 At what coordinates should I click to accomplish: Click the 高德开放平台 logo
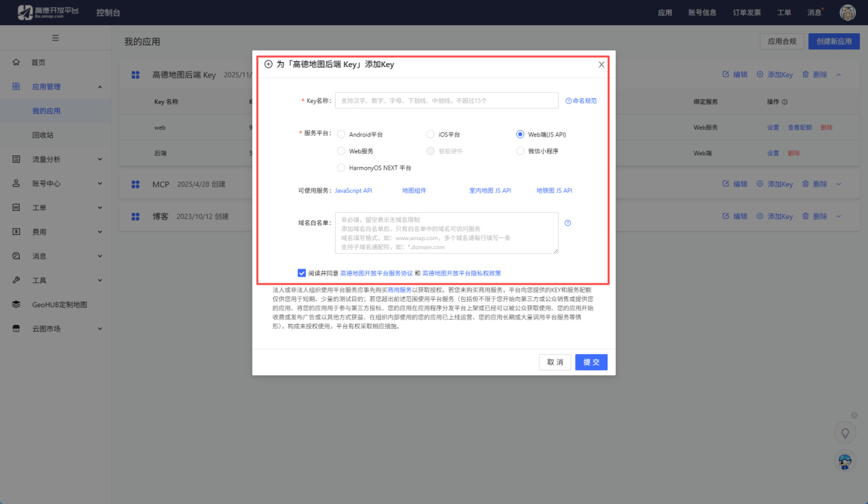tap(47, 12)
